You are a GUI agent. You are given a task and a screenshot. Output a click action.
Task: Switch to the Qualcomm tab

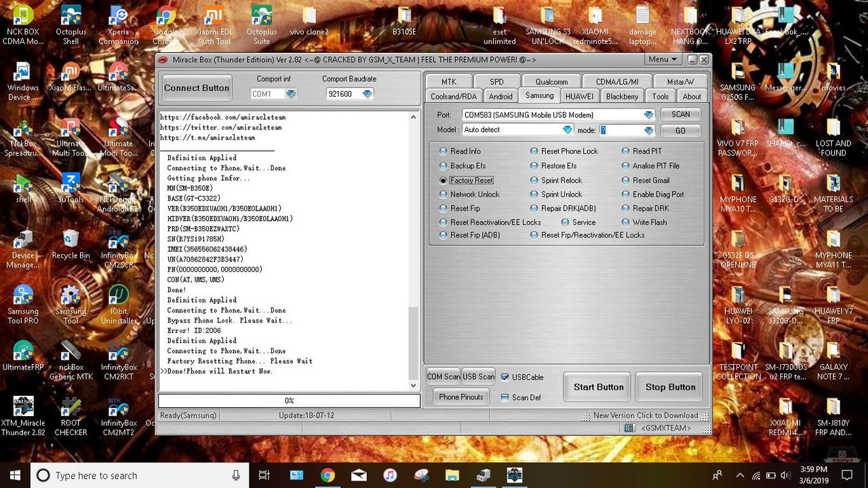[551, 82]
